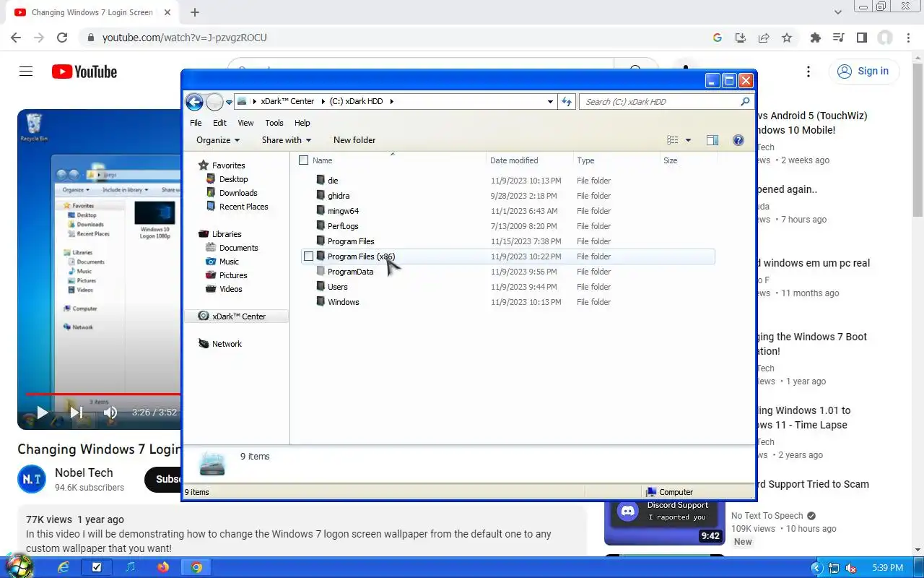
Task: Open Explorer help question mark icon
Action: [x=738, y=140]
